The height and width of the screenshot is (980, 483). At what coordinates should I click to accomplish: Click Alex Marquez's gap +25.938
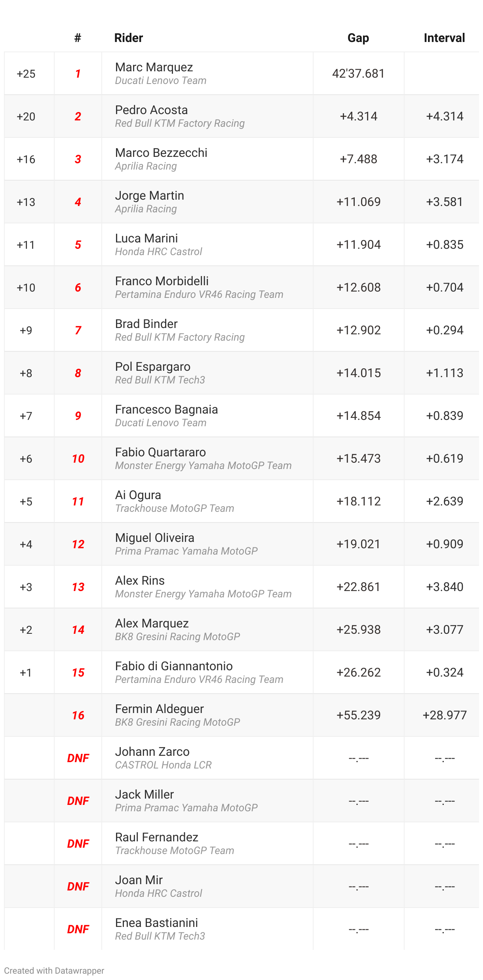point(358,629)
